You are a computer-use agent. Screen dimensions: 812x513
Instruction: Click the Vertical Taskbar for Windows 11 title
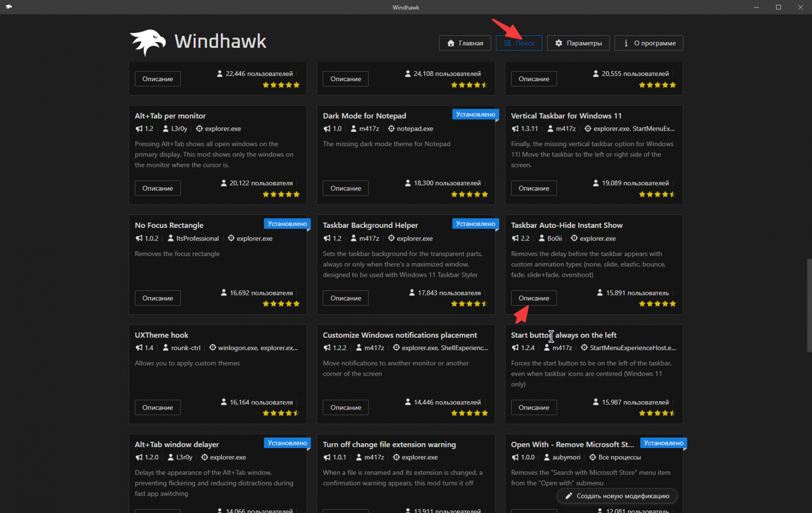pyautogui.click(x=566, y=116)
